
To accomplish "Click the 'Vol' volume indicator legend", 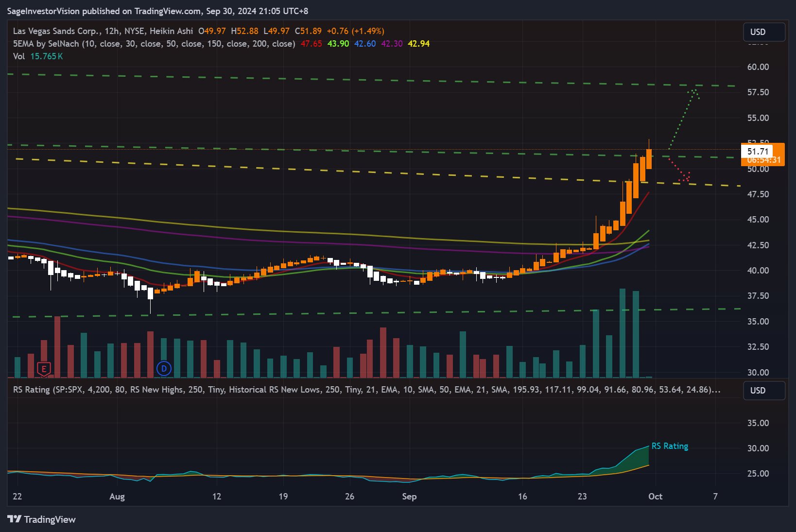I will pos(19,56).
